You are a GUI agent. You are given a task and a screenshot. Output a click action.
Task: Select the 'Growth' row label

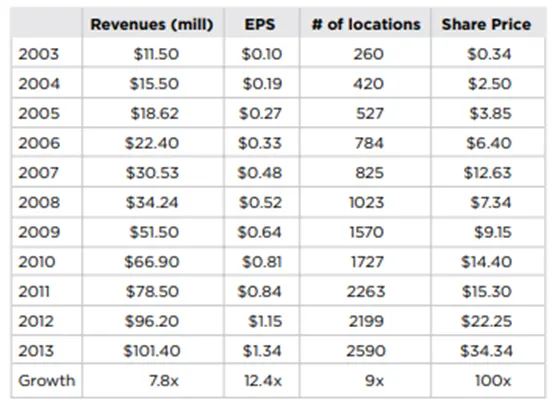[47, 381]
